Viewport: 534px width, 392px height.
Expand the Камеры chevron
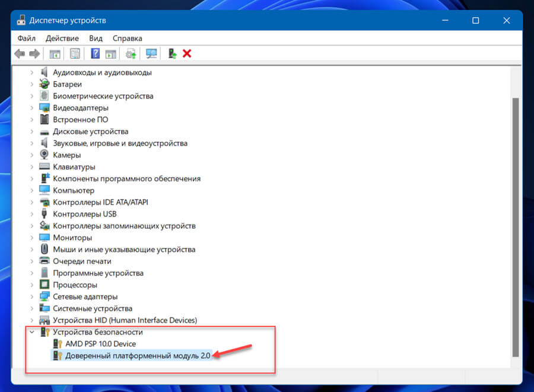31,155
